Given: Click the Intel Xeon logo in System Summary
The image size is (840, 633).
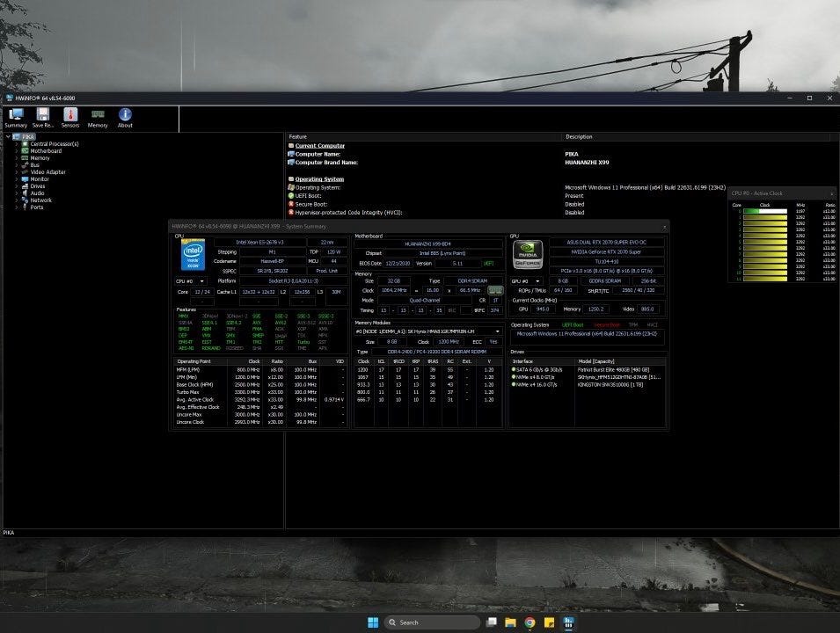Looking at the screenshot, I should pos(193,254).
